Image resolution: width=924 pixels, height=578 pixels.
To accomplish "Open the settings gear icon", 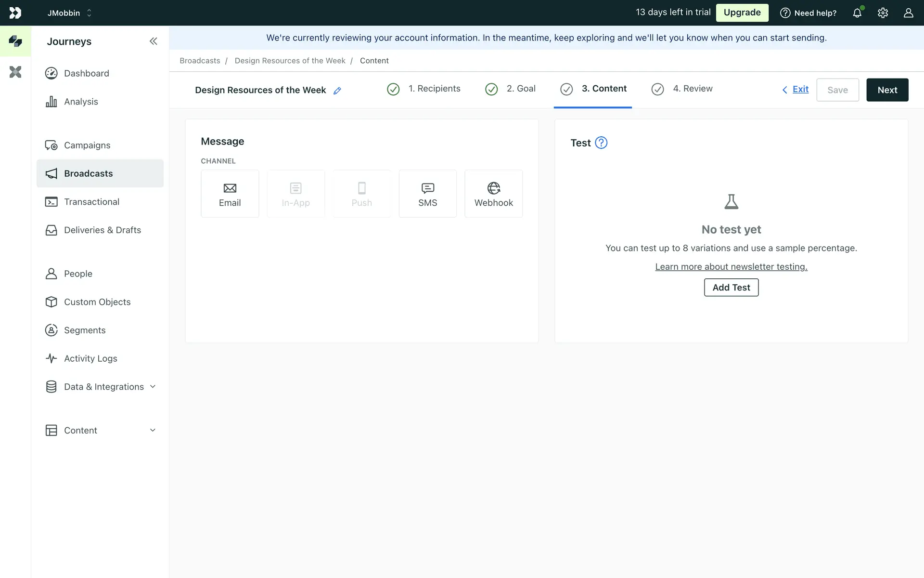I will [x=883, y=13].
